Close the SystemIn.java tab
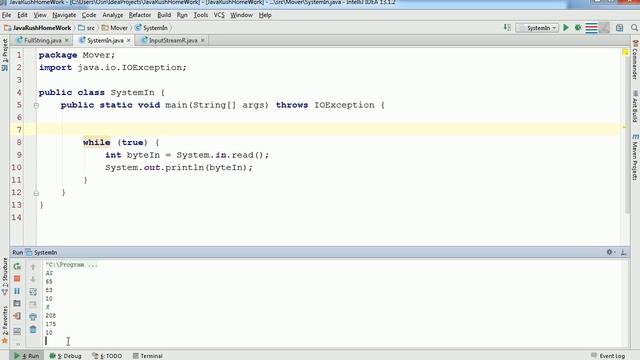The image size is (640, 360). tap(129, 40)
